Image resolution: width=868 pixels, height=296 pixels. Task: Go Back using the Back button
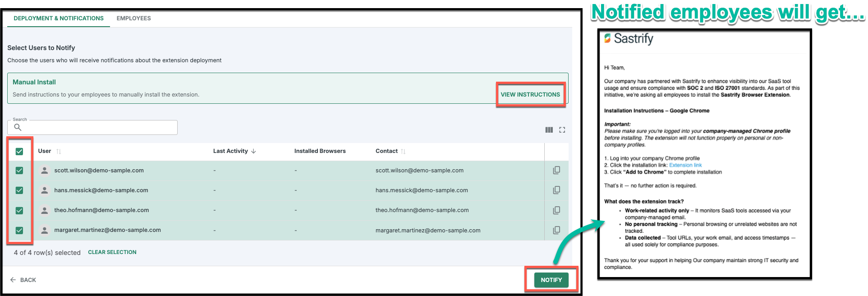pos(23,280)
